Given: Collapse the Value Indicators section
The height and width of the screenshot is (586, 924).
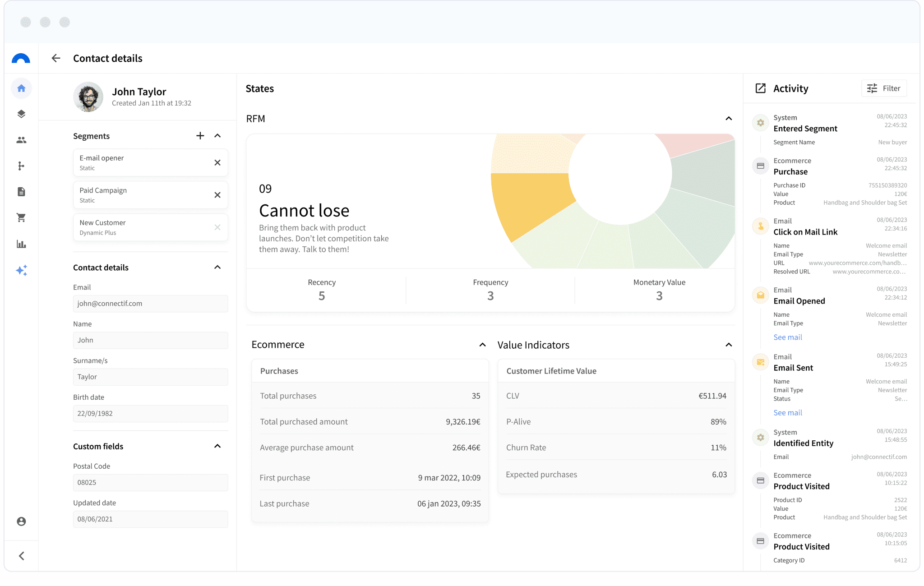Looking at the screenshot, I should click(729, 345).
